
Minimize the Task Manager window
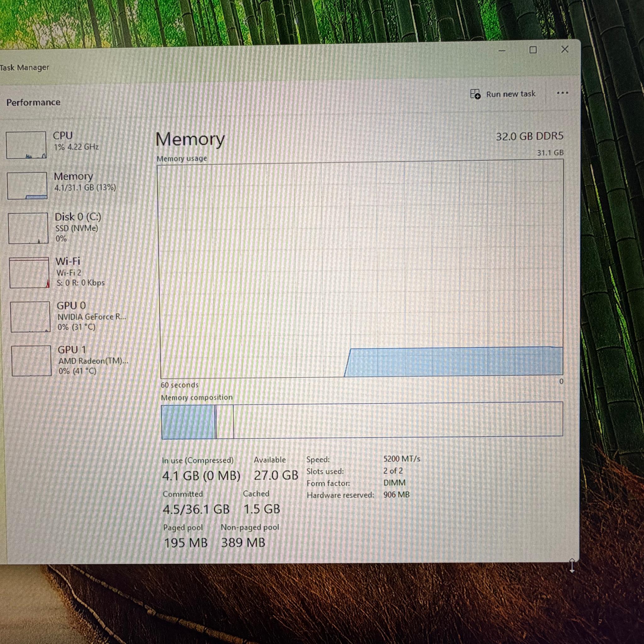502,51
